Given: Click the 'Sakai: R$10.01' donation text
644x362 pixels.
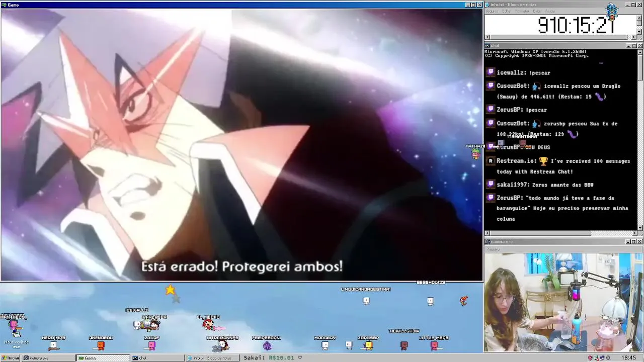Looking at the screenshot, I should tap(269, 358).
